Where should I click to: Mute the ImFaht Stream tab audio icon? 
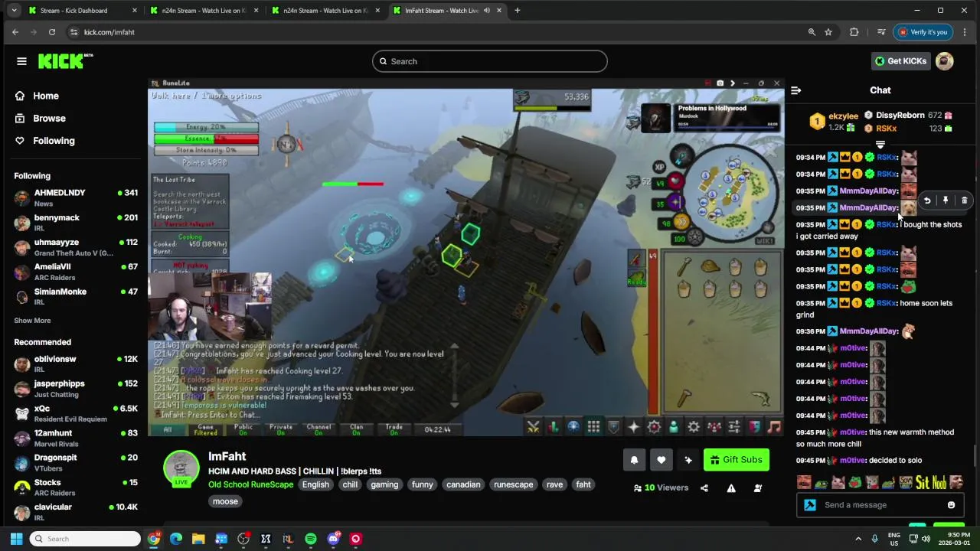click(x=487, y=11)
